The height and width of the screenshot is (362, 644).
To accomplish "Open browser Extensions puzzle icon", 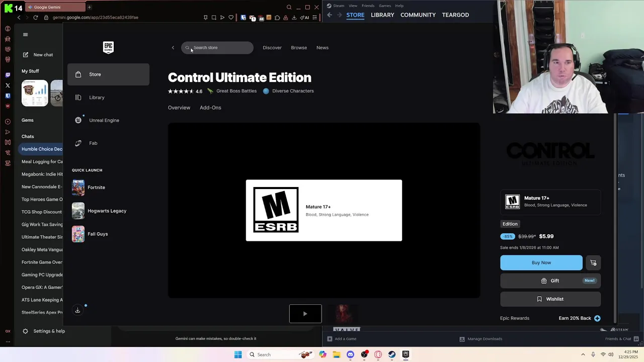I will click(278, 18).
